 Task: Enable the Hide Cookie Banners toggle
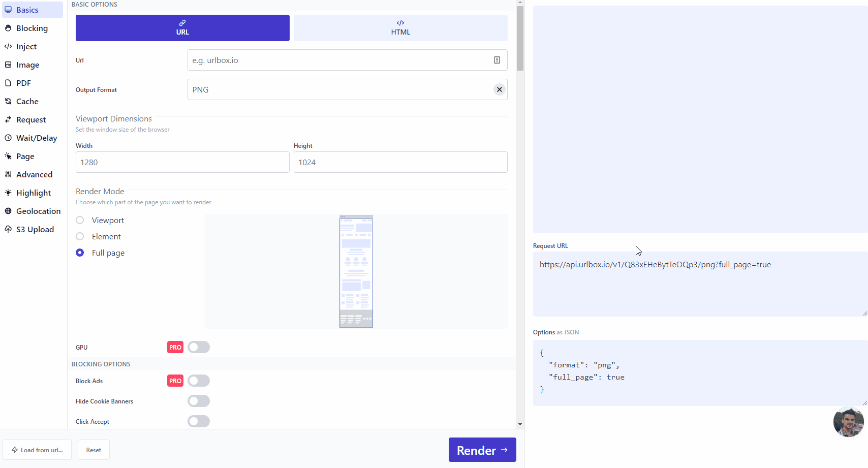(x=198, y=401)
